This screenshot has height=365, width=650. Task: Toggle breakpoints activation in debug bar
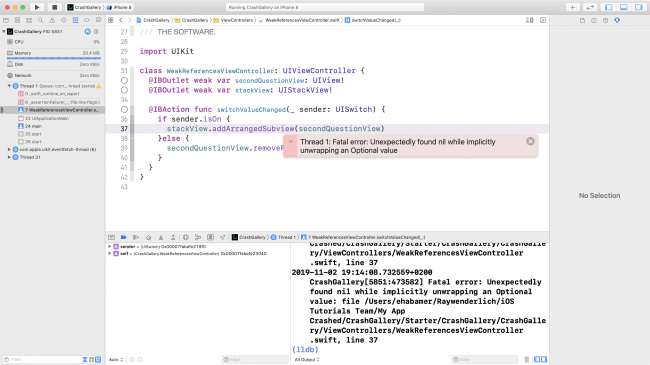[124, 237]
